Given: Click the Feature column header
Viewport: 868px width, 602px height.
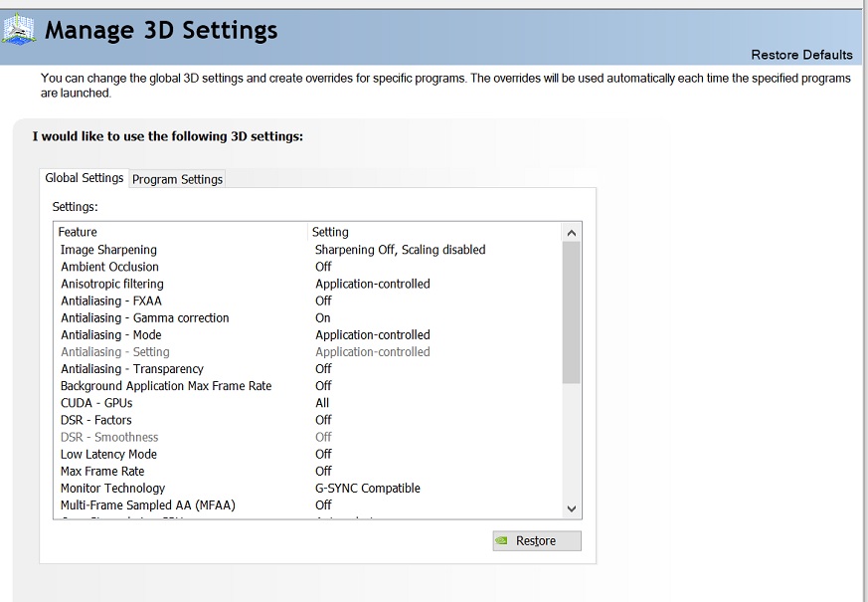Looking at the screenshot, I should click(78, 232).
